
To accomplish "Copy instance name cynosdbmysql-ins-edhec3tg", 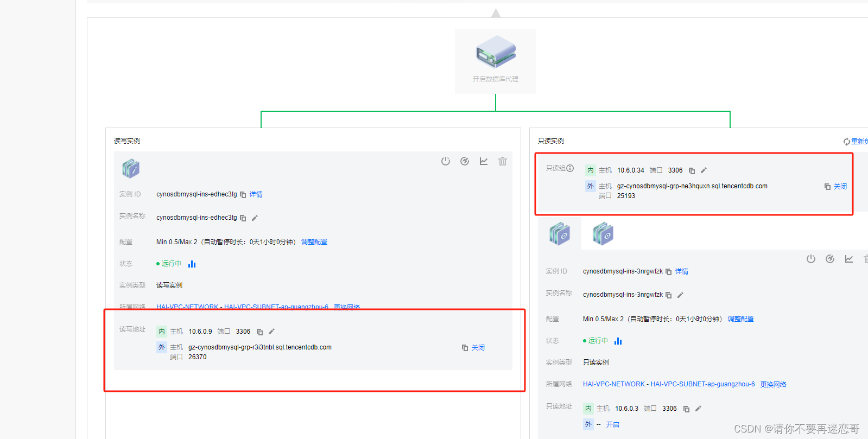I will pyautogui.click(x=243, y=218).
